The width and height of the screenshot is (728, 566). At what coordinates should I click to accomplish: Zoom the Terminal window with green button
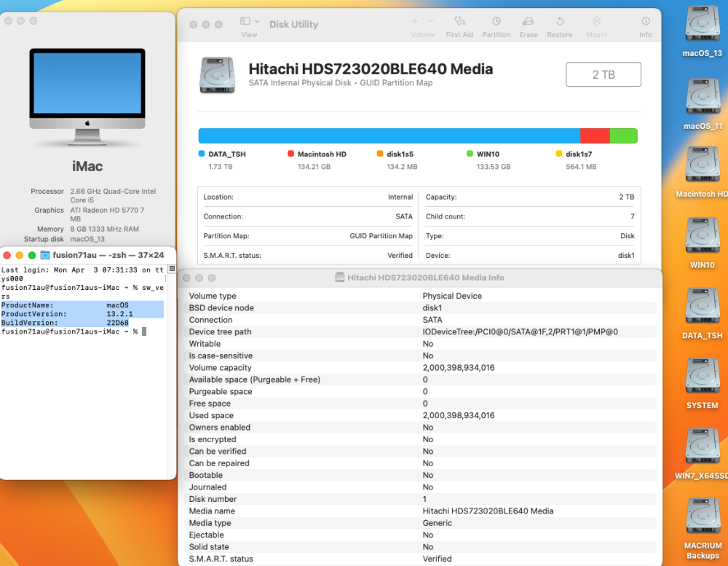32,255
